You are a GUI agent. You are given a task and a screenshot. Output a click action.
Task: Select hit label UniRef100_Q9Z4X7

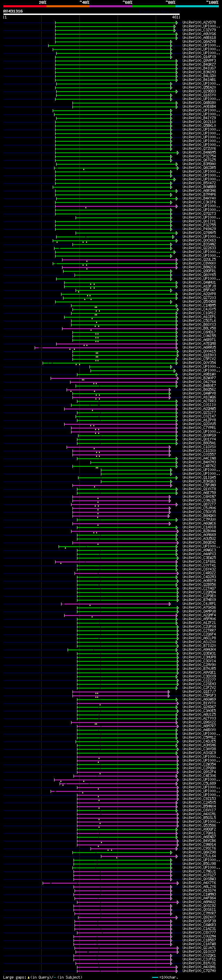click(x=199, y=917)
